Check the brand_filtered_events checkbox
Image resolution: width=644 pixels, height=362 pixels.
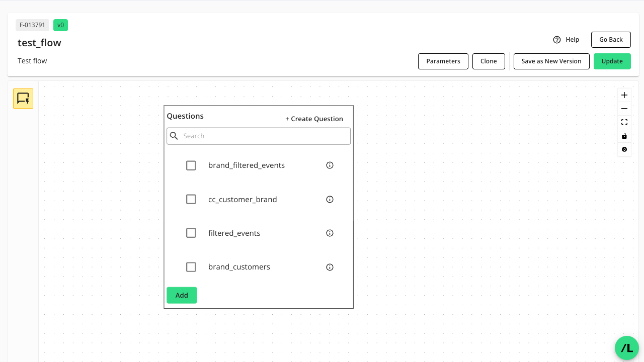click(191, 165)
